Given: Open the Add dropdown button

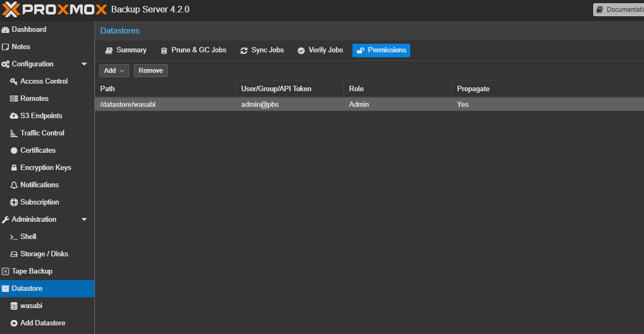Looking at the screenshot, I should click(114, 71).
